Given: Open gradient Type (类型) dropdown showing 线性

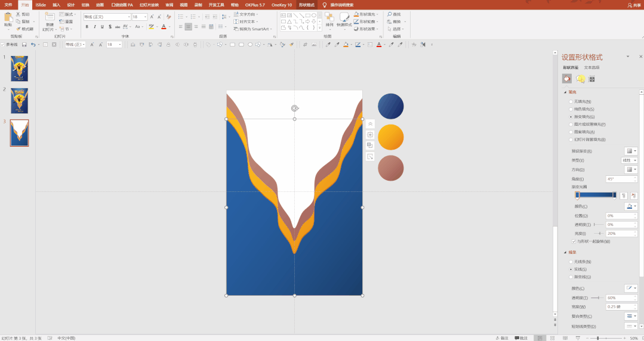Looking at the screenshot, I should pyautogui.click(x=629, y=160).
